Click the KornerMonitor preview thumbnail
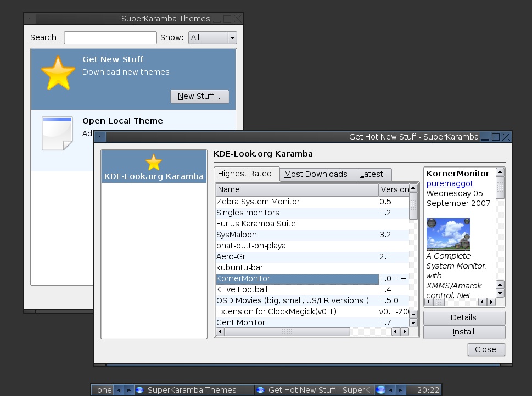The height and width of the screenshot is (396, 532). (448, 234)
